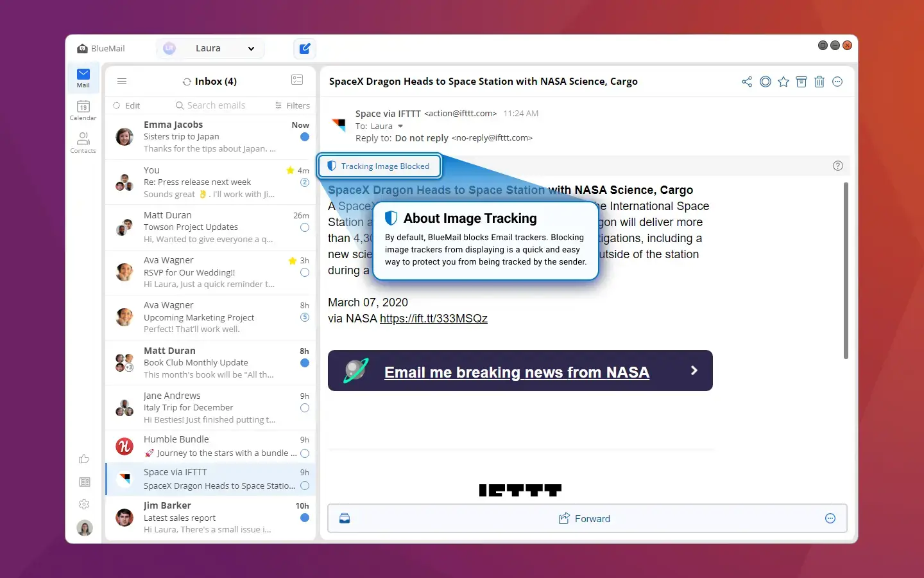Toggle read status on Emma Jacobs email
The image size is (924, 578).
[305, 137]
